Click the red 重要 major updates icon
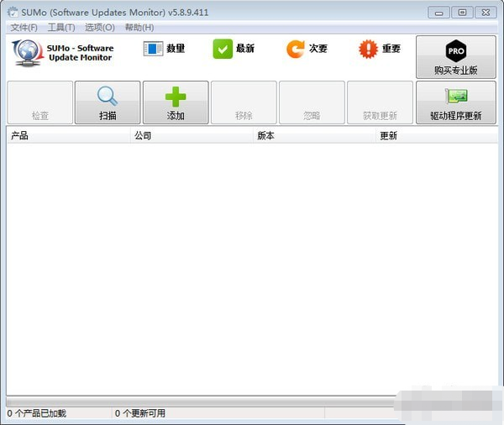 [x=368, y=49]
